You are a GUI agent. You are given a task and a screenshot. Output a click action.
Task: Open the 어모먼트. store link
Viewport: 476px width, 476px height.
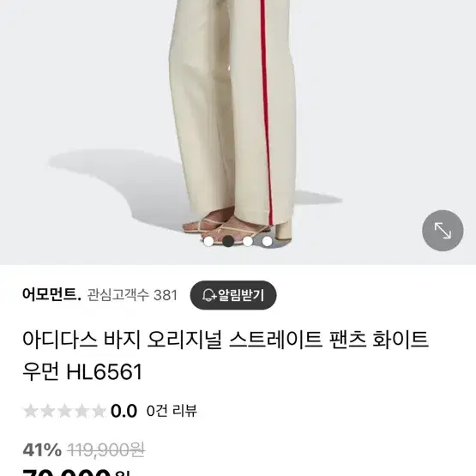(x=51, y=294)
